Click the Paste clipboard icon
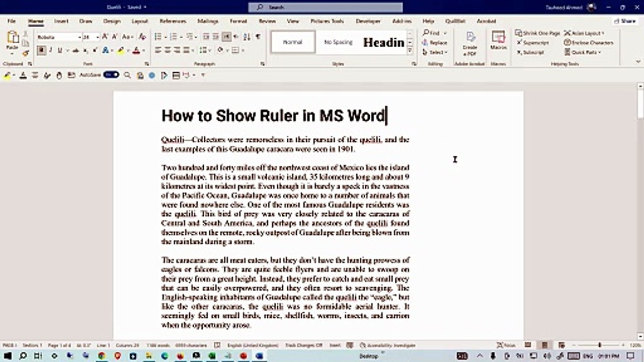644x362 pixels. point(13,38)
